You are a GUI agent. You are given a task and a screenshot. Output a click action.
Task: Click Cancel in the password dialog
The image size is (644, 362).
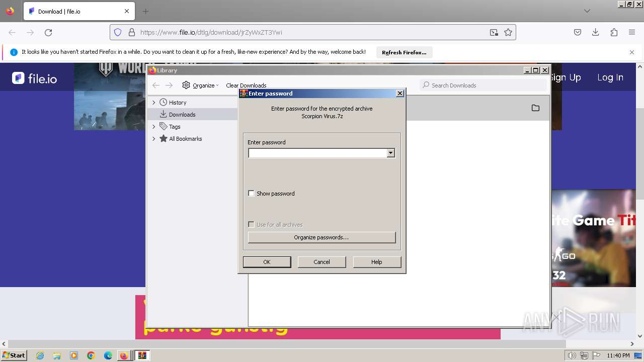(321, 262)
